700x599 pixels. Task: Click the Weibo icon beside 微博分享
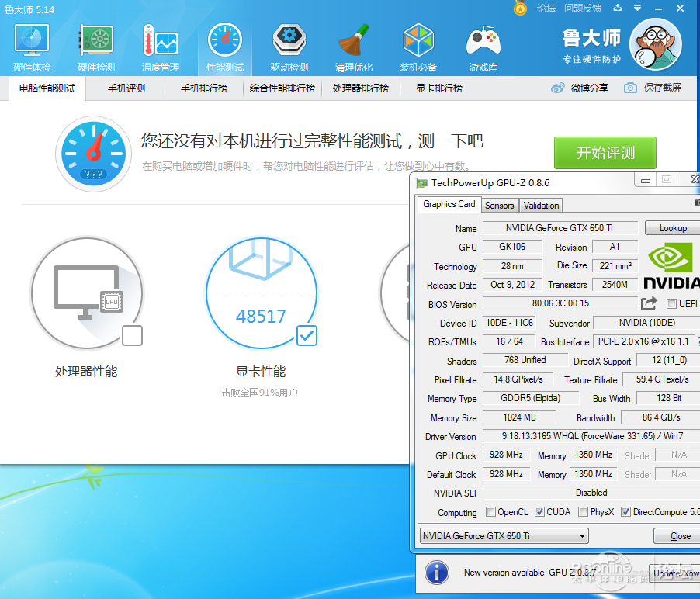(x=557, y=88)
